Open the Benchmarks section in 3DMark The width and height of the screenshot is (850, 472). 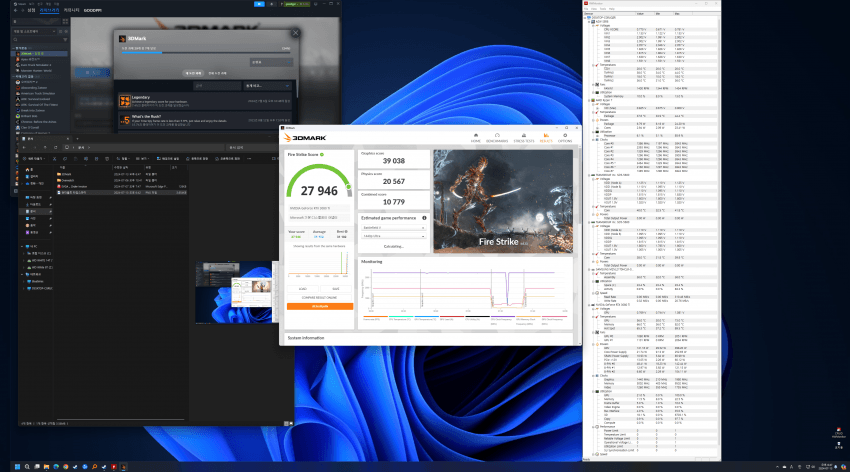click(497, 138)
